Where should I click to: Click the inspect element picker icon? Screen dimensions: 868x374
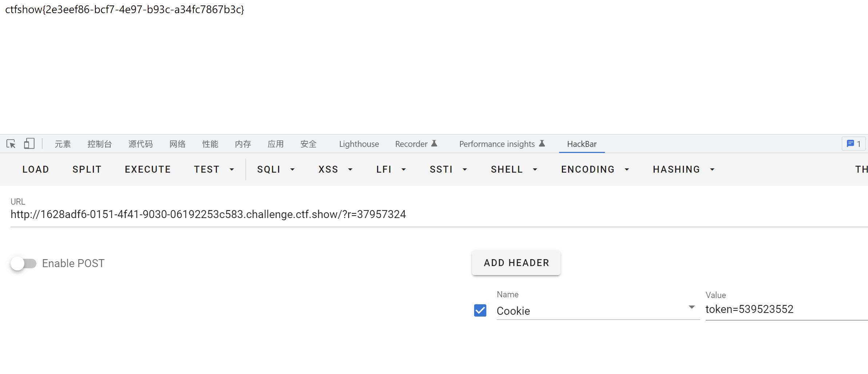click(11, 144)
